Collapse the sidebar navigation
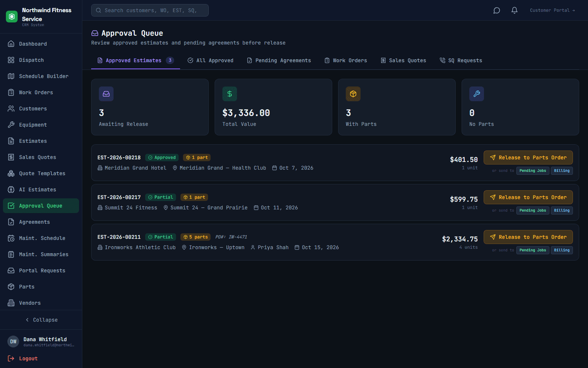This screenshot has width=588, height=368. coord(41,320)
